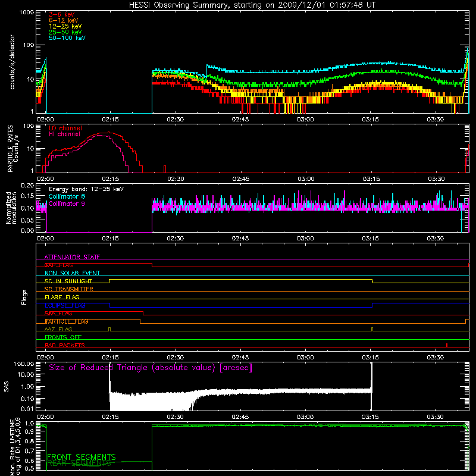476x476 pixels.
Task: Click the ATTENUATOR_STATE flag label
Action: [72, 257]
